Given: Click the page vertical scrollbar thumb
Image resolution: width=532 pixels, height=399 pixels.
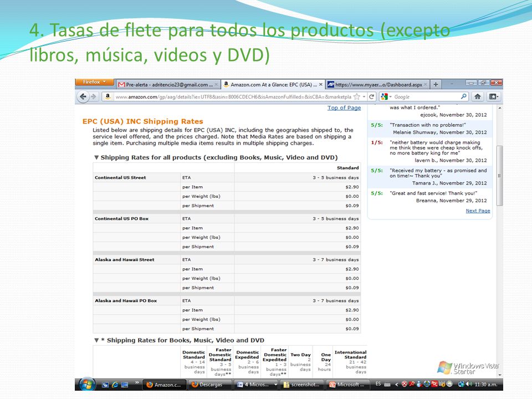Looking at the screenshot, I should pos(499,176).
